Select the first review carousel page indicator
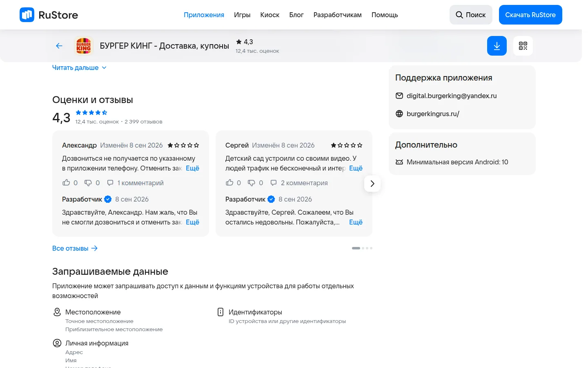 (356, 248)
